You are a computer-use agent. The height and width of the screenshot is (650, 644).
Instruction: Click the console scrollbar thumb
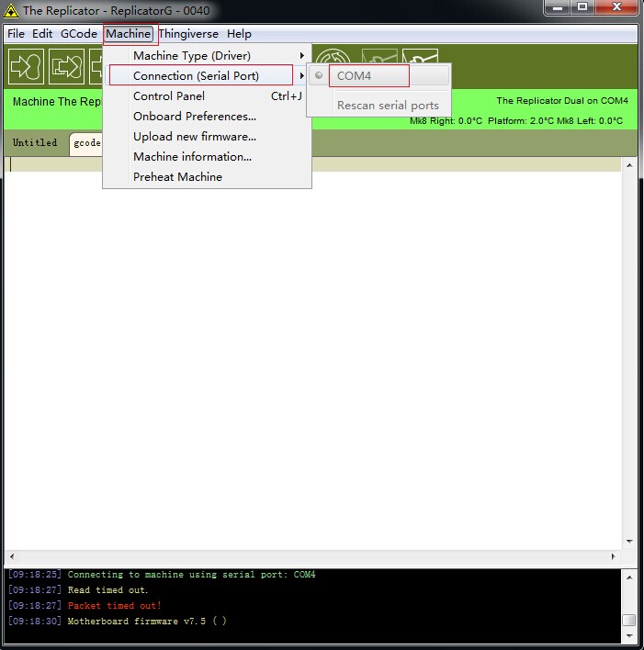629,620
